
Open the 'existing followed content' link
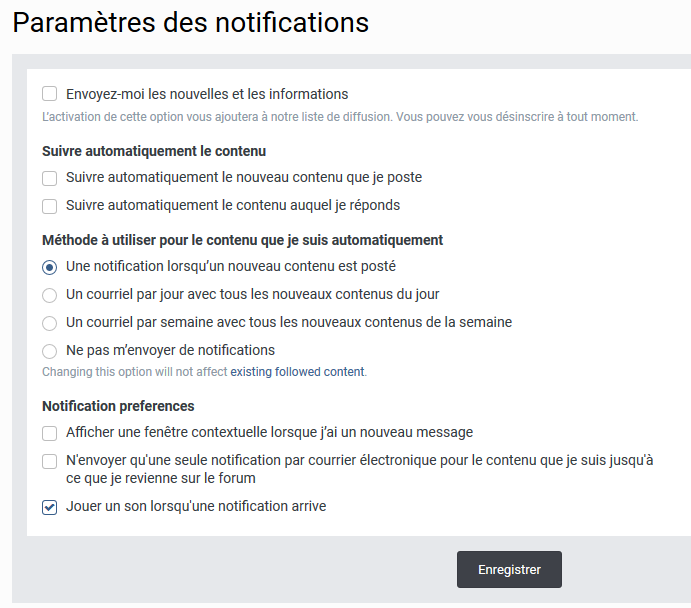coord(298,372)
